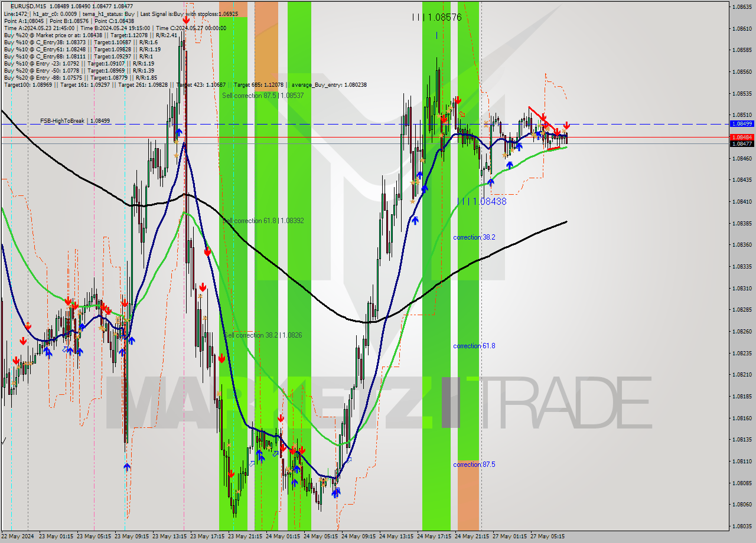Select the 'Sell correction 38.2 | 1.0826' label
This screenshot has width=756, height=543.
click(x=263, y=335)
